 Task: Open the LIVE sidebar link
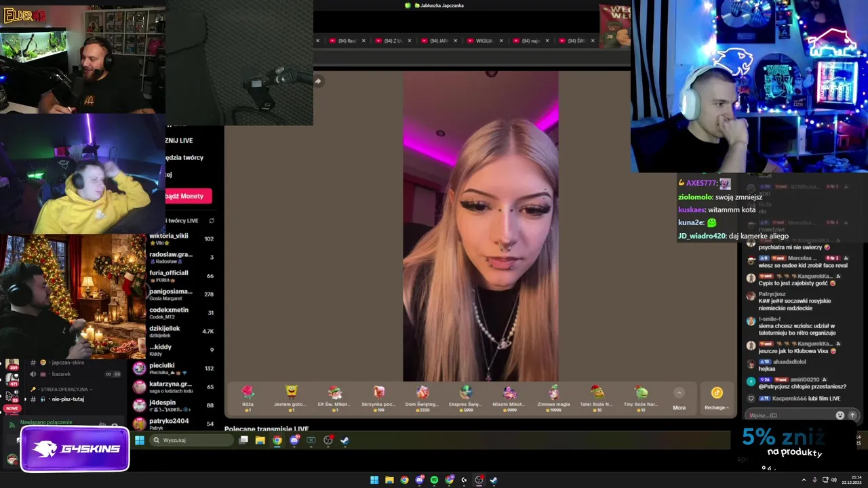pyautogui.click(x=180, y=140)
